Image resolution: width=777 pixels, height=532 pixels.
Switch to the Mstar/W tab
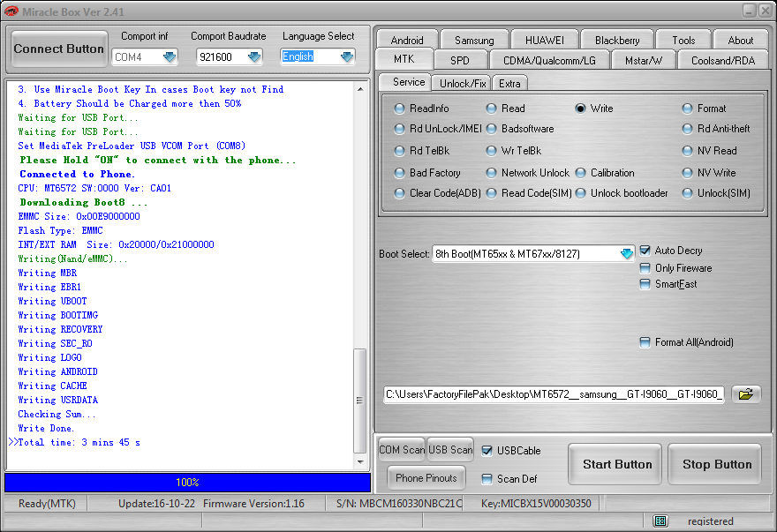coord(643,60)
